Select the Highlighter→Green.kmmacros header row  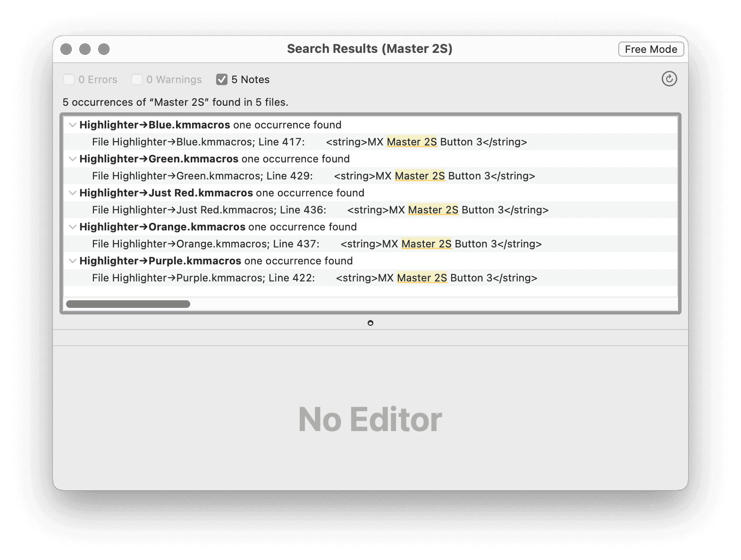(x=370, y=159)
